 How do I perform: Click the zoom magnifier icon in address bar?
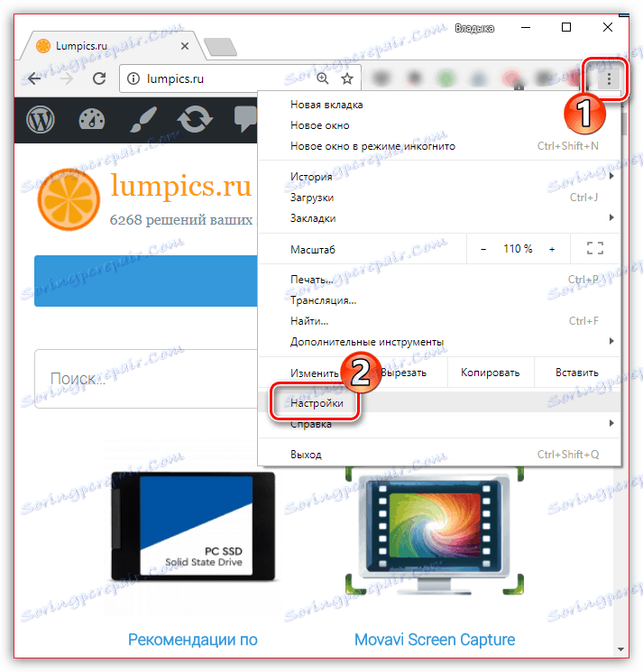(x=323, y=78)
